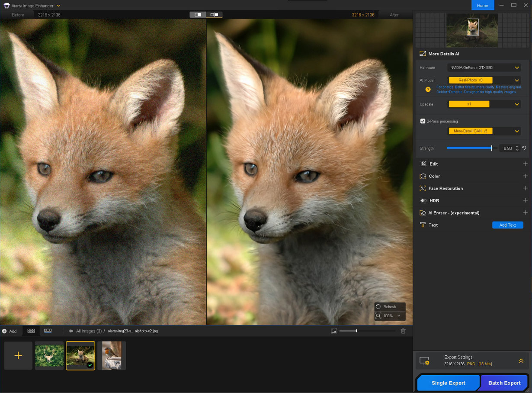Image resolution: width=532 pixels, height=393 pixels.
Task: Select the deer thumbnail
Action: [x=49, y=355]
